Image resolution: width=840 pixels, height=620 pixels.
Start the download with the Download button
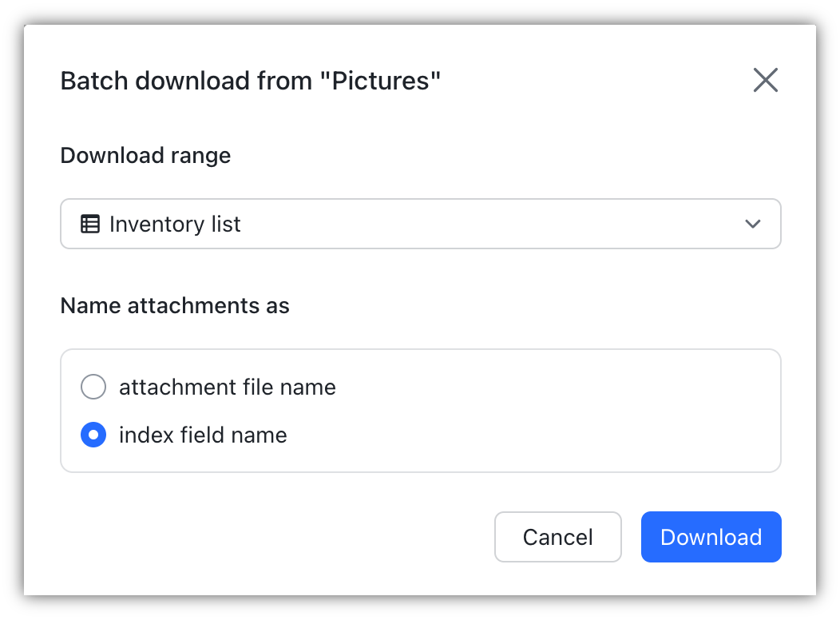pyautogui.click(x=711, y=536)
